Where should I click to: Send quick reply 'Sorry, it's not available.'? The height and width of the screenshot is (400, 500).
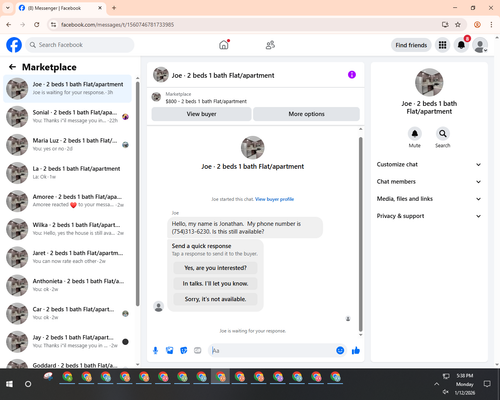pyautogui.click(x=215, y=299)
